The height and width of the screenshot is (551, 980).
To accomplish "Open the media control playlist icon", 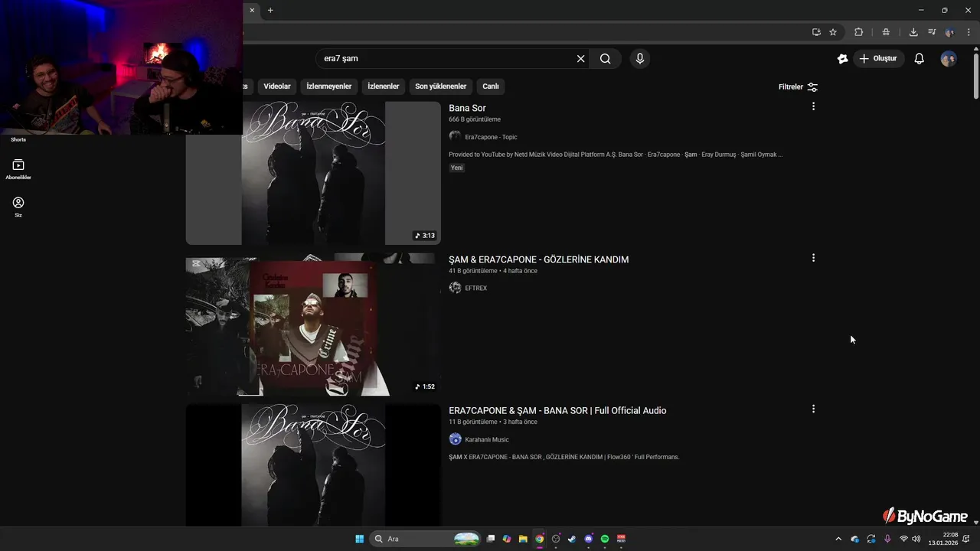I will coord(932,32).
